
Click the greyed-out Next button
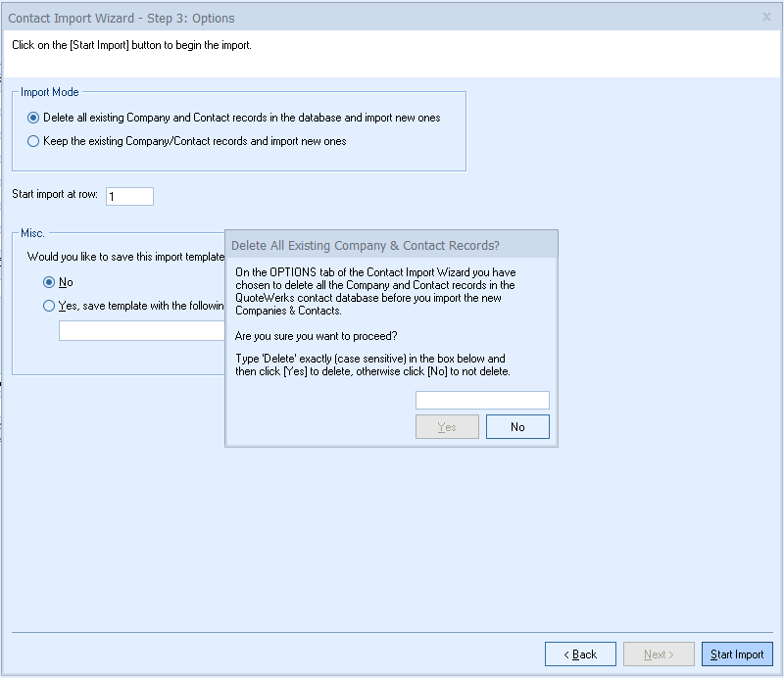point(659,654)
